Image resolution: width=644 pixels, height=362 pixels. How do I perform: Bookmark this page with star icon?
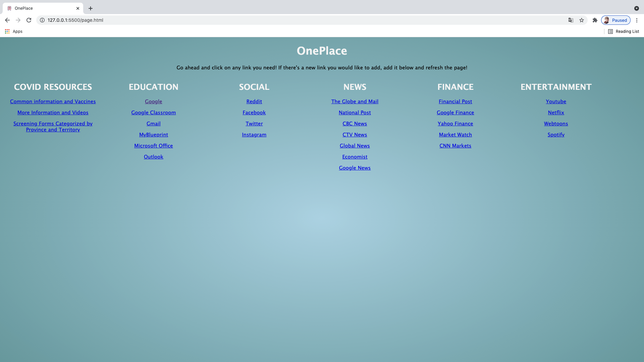(x=582, y=20)
